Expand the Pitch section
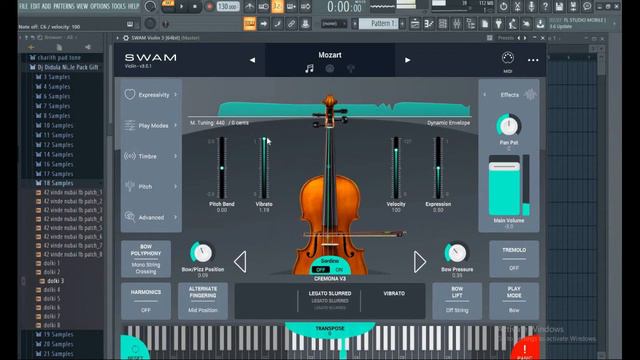 [151, 187]
